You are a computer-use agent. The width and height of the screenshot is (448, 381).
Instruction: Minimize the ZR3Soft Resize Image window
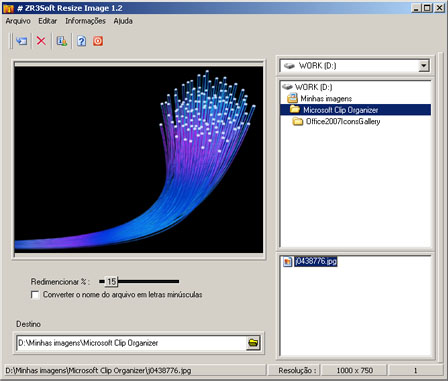pos(416,8)
